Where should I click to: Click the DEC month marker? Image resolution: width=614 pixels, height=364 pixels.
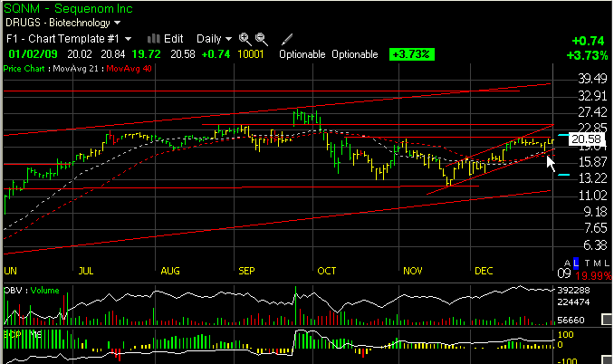pyautogui.click(x=484, y=271)
